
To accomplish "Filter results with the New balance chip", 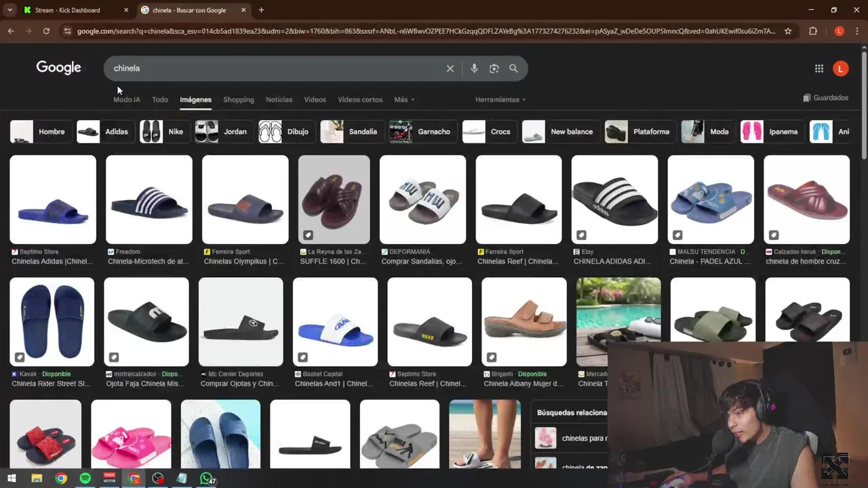I will coord(559,131).
